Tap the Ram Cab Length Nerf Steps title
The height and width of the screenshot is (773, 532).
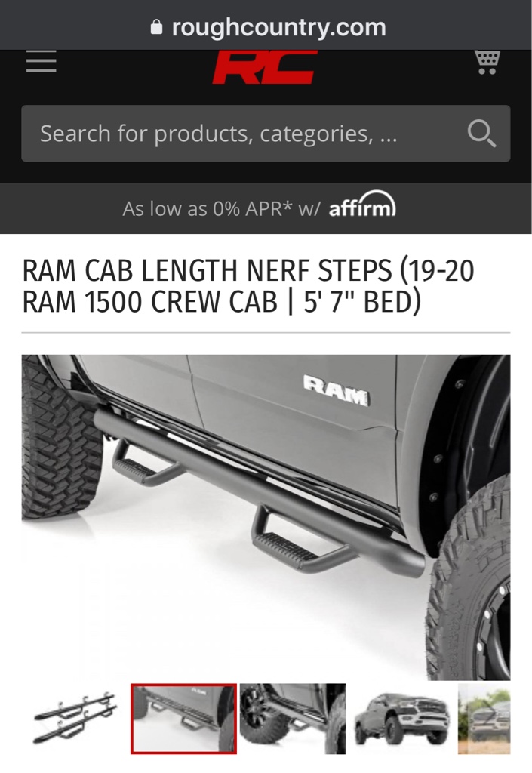tap(248, 286)
